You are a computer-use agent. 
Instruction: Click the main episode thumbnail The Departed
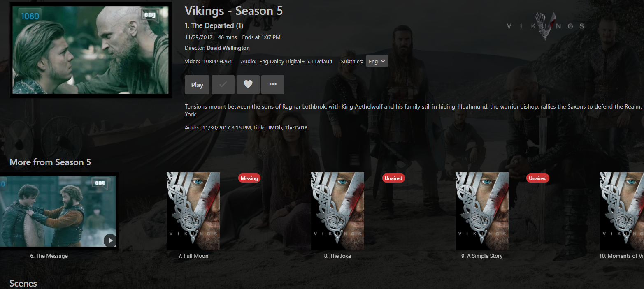coord(91,50)
